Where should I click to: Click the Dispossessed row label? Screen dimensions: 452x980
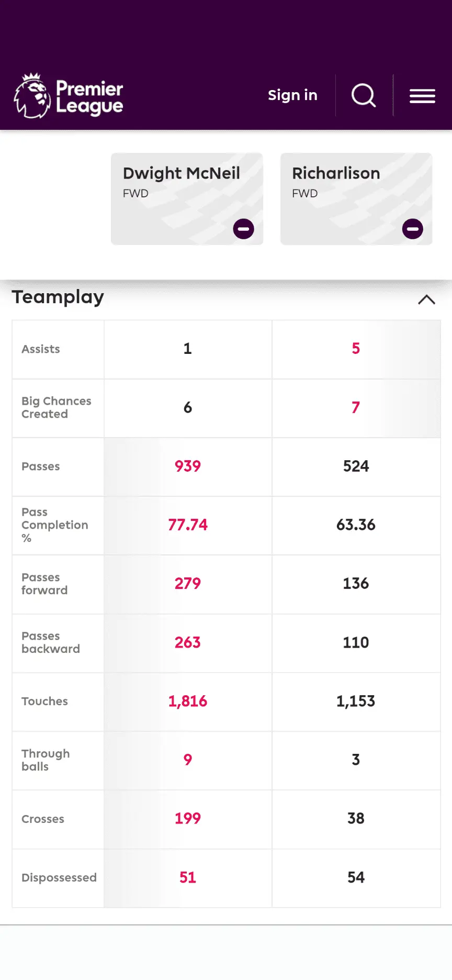tap(59, 877)
